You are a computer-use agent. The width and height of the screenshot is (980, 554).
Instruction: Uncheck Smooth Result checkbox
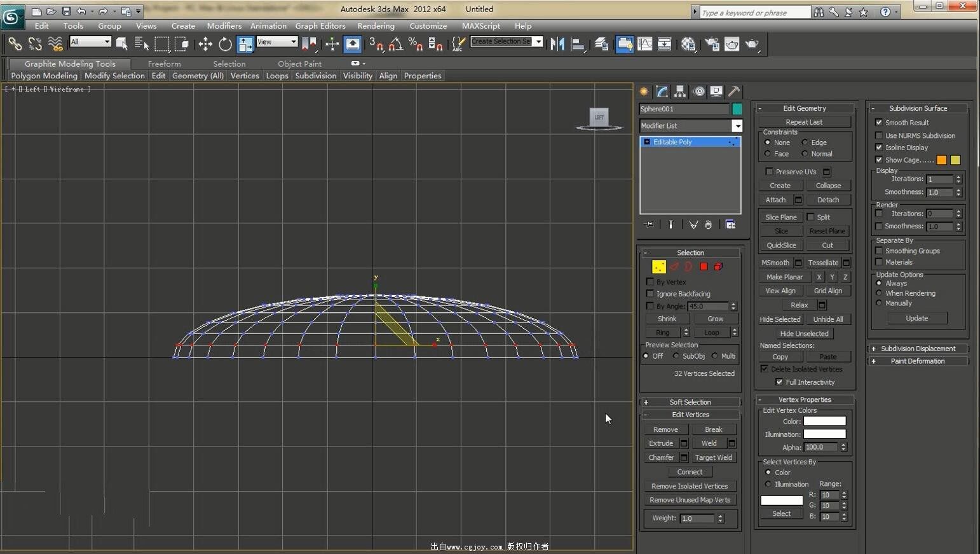coord(879,123)
